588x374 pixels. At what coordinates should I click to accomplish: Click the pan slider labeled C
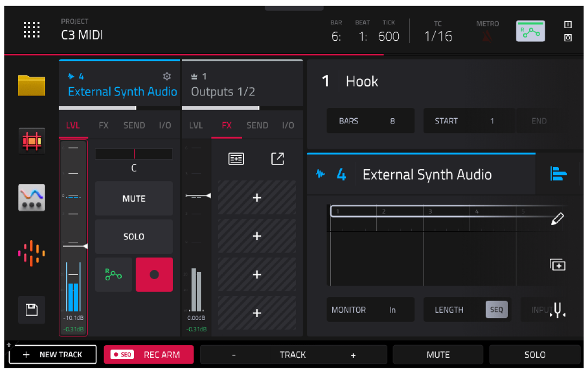pyautogui.click(x=134, y=154)
